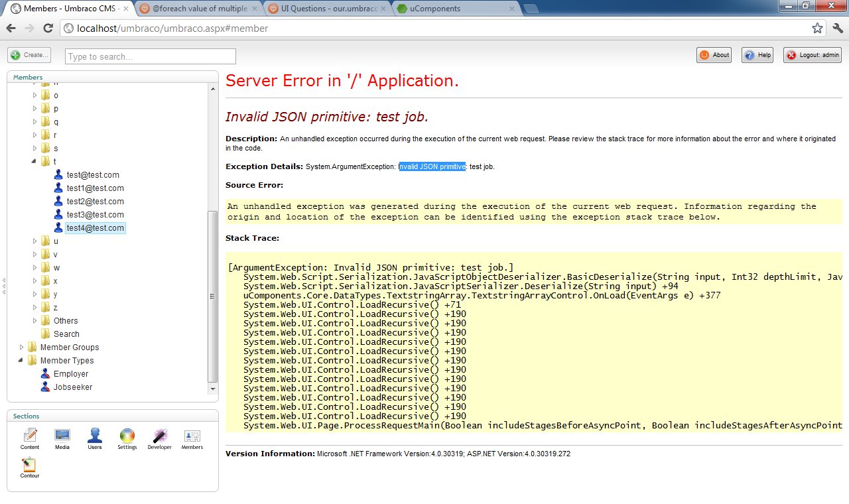This screenshot has width=849, height=504.
Task: Switch to the '@foreach value of multiple' tab
Action: point(199,9)
